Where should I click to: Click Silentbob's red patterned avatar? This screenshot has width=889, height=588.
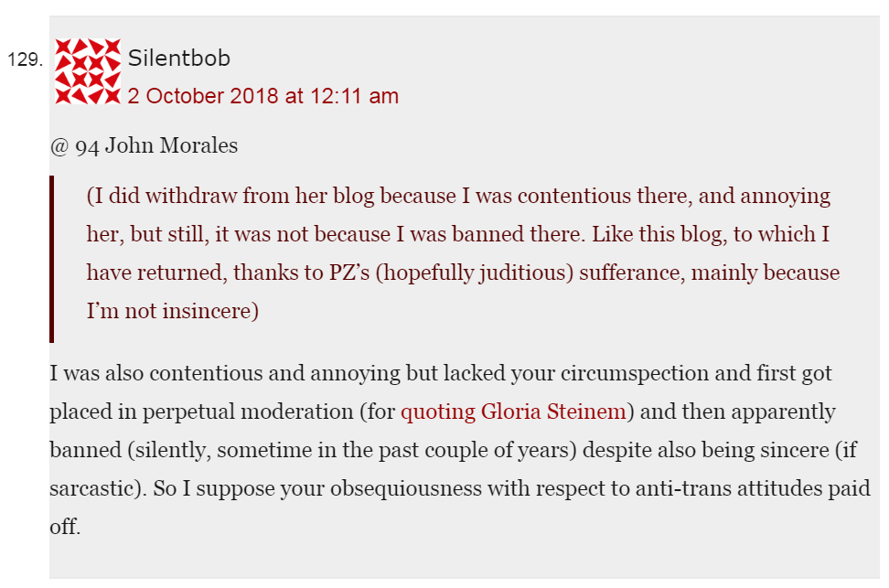(88, 71)
